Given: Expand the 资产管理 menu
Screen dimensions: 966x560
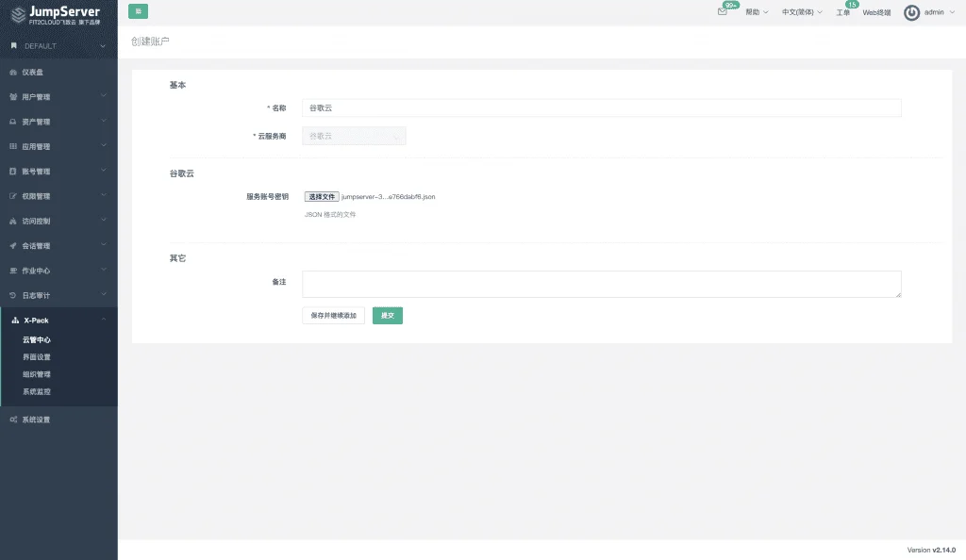Looking at the screenshot, I should click(x=58, y=122).
